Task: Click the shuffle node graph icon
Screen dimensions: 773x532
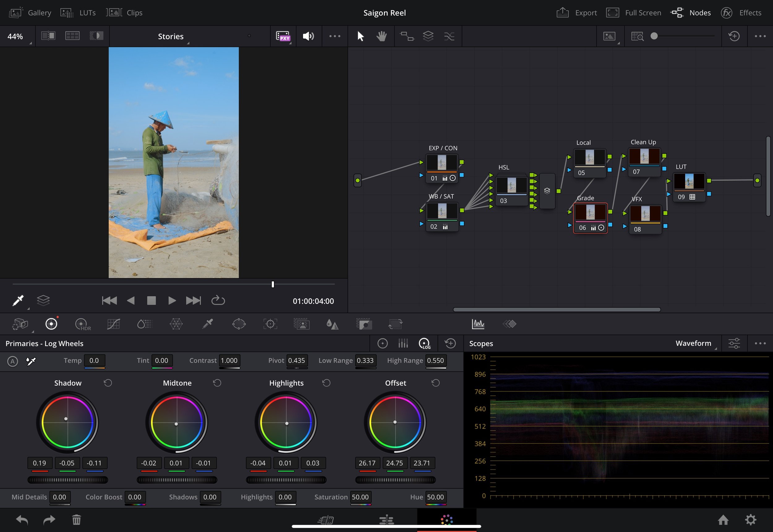Action: pos(449,36)
